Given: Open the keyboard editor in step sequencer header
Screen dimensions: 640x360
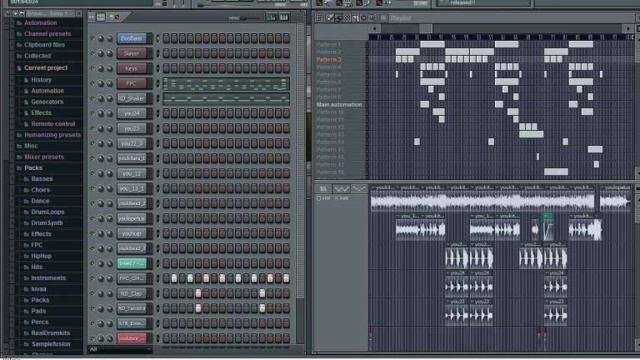Looking at the screenshot, I should point(284,17).
